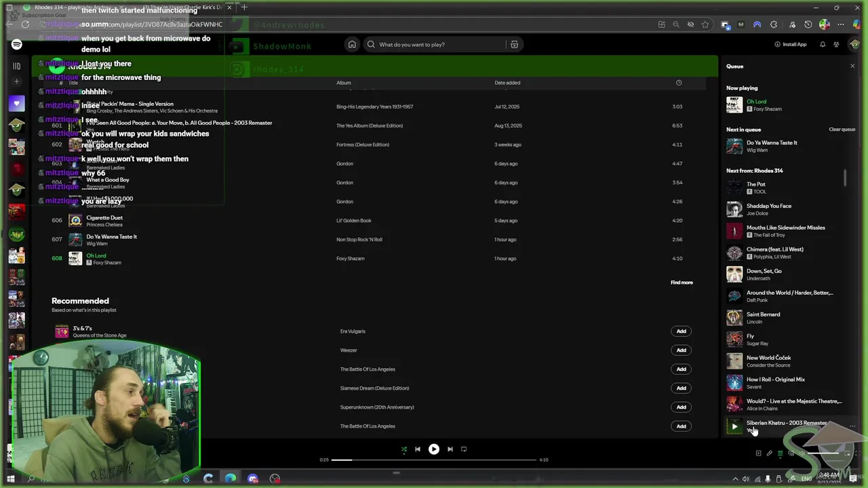Add '3's & 7's' to the playlist

coord(681,331)
